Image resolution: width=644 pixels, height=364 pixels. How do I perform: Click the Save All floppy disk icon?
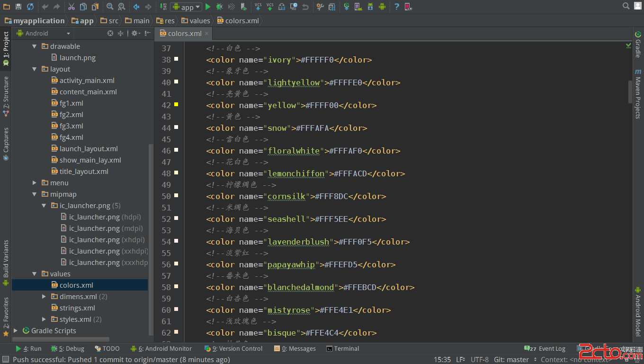coord(18,7)
